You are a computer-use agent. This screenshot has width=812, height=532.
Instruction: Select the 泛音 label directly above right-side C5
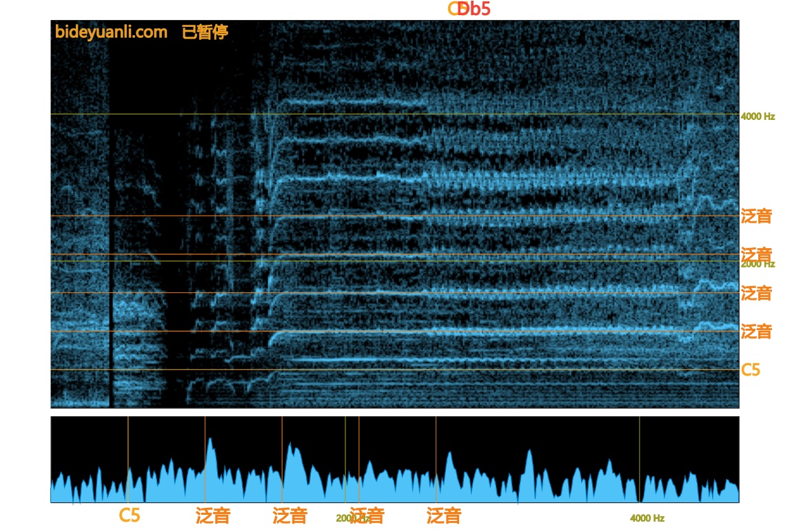click(x=756, y=331)
